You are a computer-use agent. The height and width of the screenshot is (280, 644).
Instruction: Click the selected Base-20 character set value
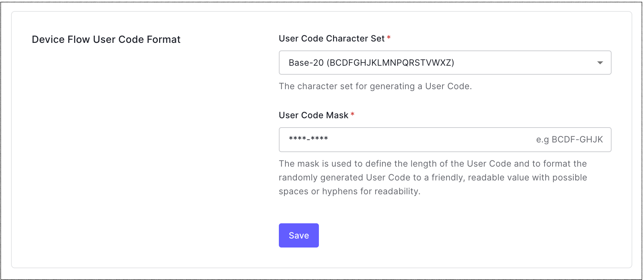(x=371, y=63)
